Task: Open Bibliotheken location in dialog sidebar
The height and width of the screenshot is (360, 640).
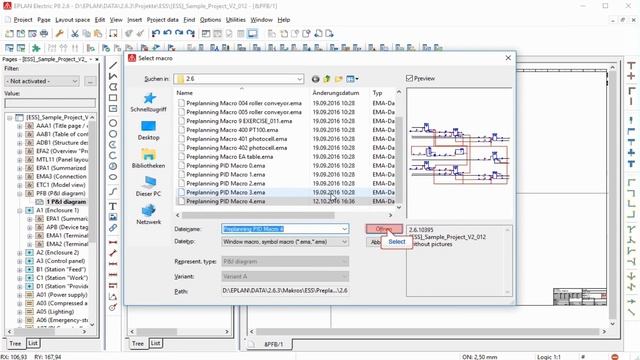Action: [149, 158]
